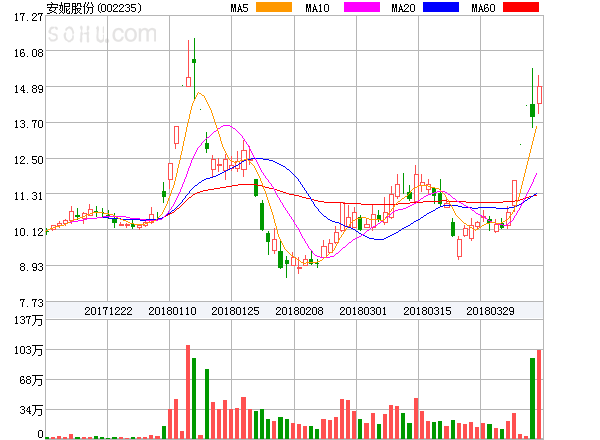Click the last red volume bar at right edge
600x440 pixels.
pos(539,394)
